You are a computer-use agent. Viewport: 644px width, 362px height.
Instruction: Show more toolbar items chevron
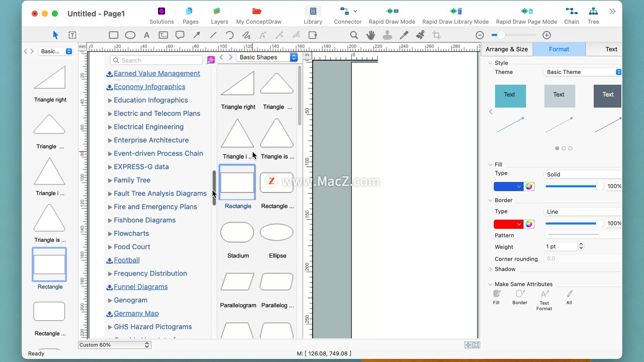tap(612, 11)
